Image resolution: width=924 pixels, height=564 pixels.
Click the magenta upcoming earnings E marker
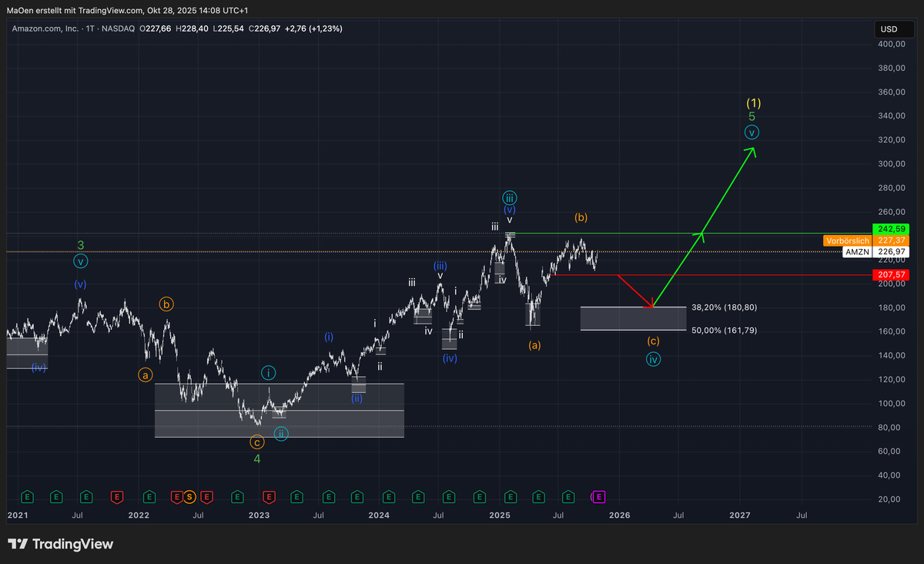point(600,497)
